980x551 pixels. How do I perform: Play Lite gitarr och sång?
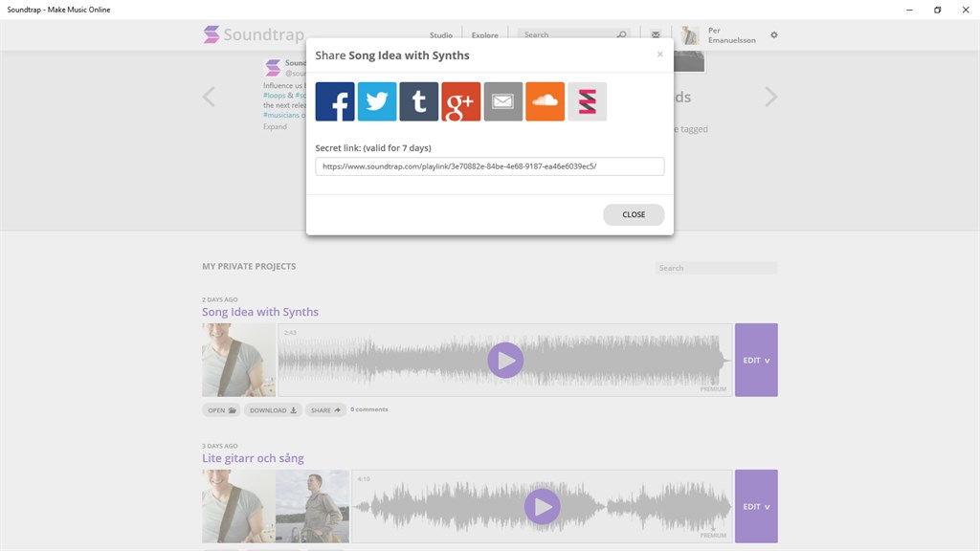click(542, 506)
